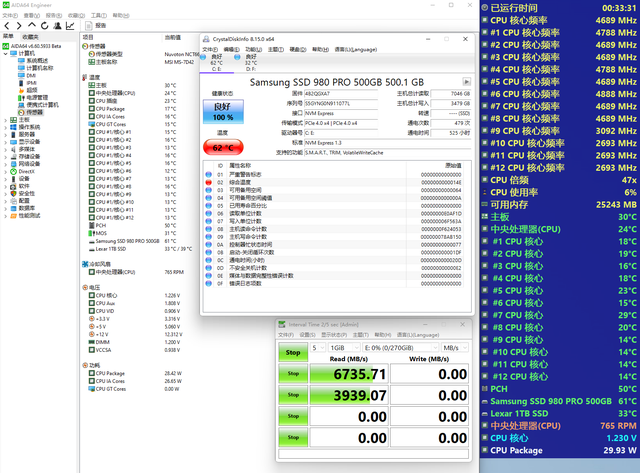Select the 系统概述 tree item

click(37, 61)
